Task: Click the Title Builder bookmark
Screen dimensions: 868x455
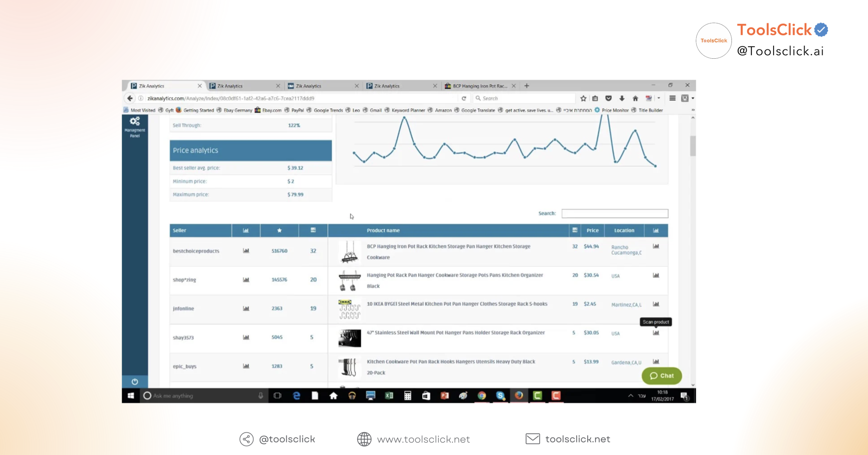Action: point(650,110)
